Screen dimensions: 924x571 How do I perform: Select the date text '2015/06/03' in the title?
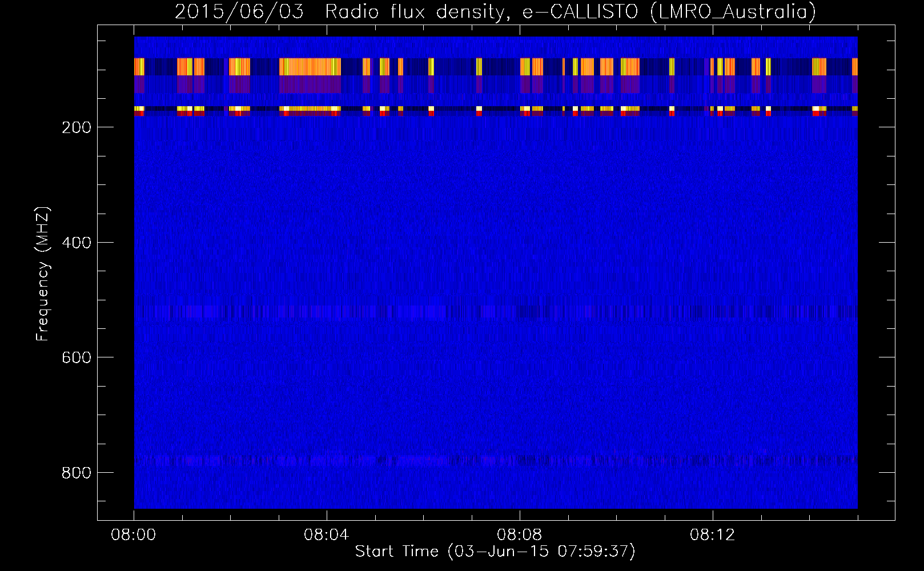pos(239,11)
